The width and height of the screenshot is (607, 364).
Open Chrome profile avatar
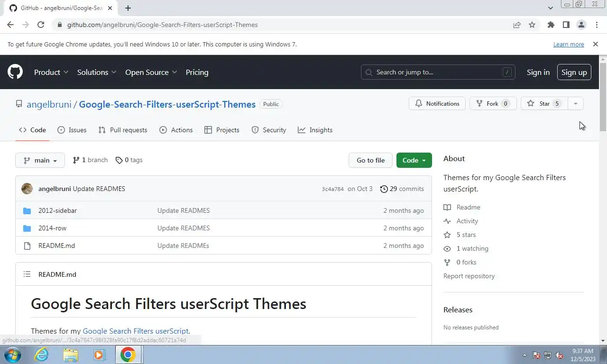click(581, 25)
